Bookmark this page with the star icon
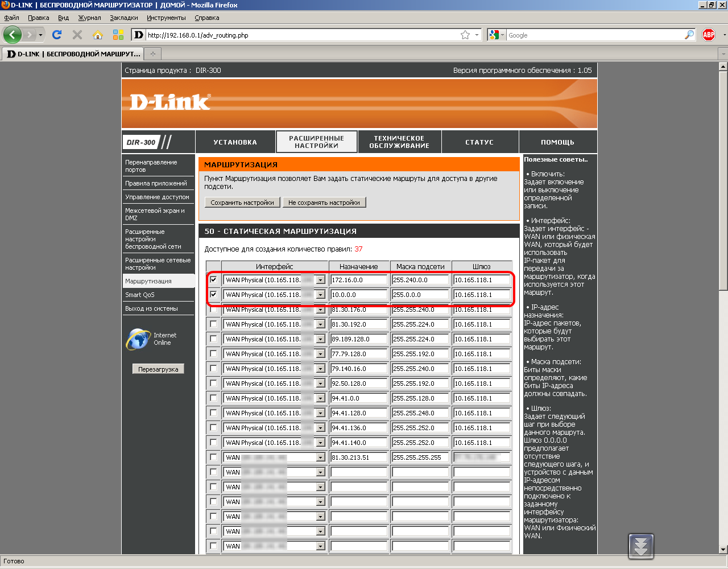 [465, 35]
